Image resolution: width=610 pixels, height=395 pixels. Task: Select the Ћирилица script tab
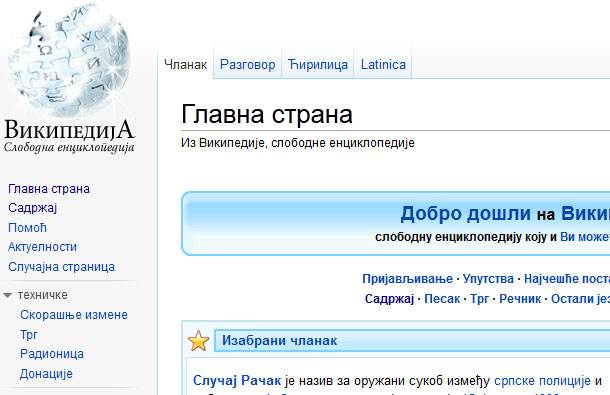pyautogui.click(x=318, y=65)
